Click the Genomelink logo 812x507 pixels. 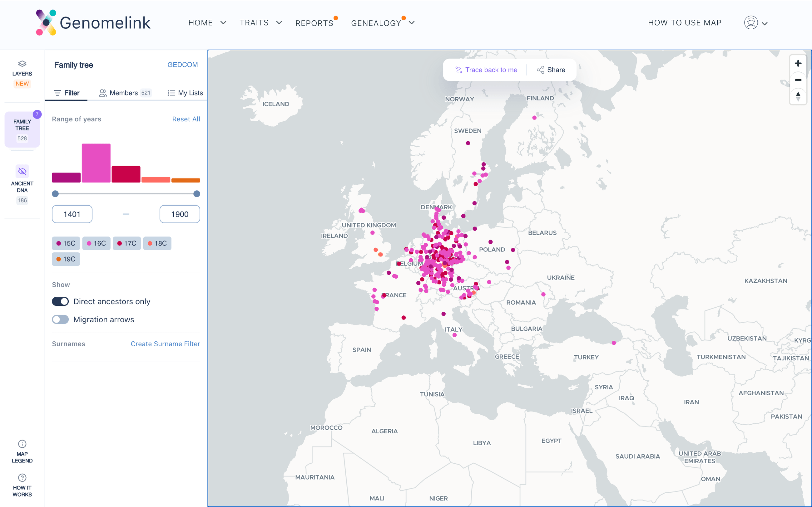93,22
